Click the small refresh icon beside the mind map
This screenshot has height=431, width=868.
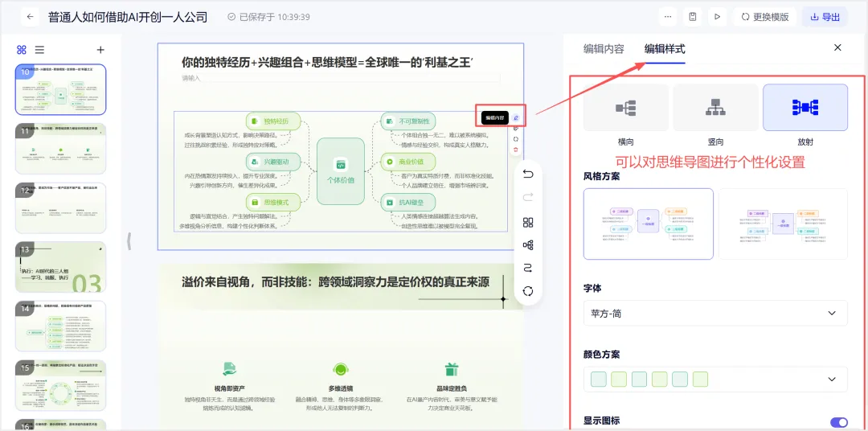pos(516,139)
